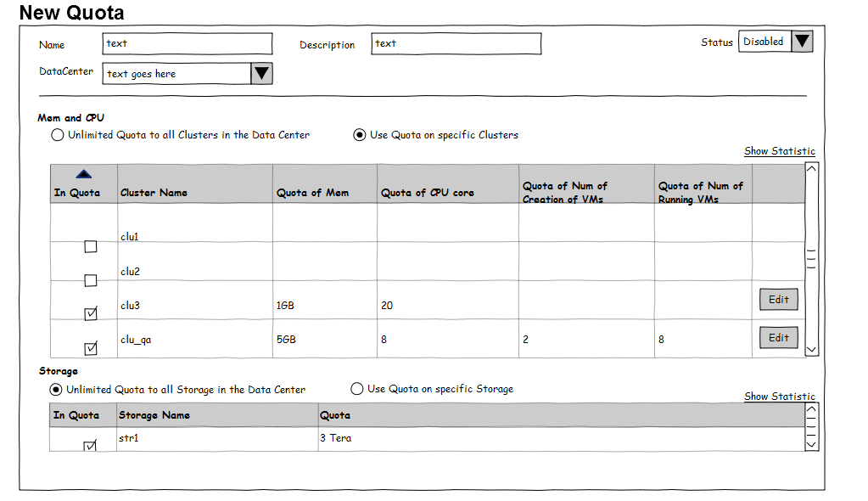868x501 pixels.
Task: Toggle the In Quota checkbox for str1
Action: [x=91, y=446]
